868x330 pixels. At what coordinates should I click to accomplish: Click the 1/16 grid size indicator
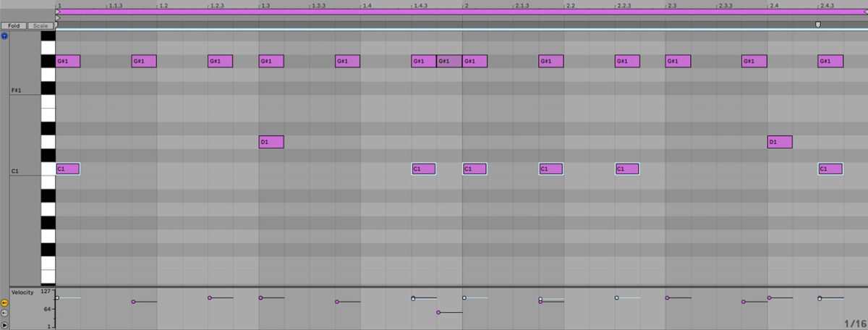[854, 323]
